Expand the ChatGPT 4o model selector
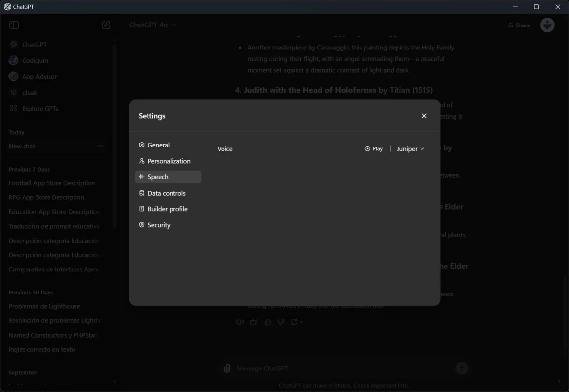 152,25
